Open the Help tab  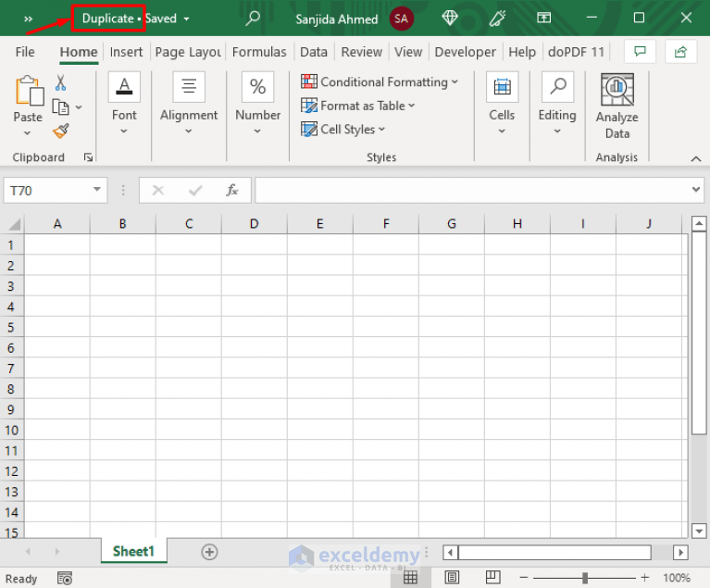click(522, 52)
